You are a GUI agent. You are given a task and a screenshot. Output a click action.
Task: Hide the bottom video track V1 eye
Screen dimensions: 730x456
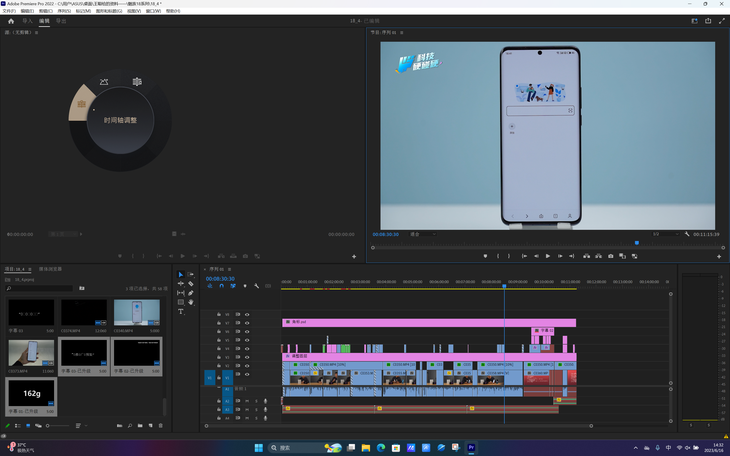[x=247, y=374]
